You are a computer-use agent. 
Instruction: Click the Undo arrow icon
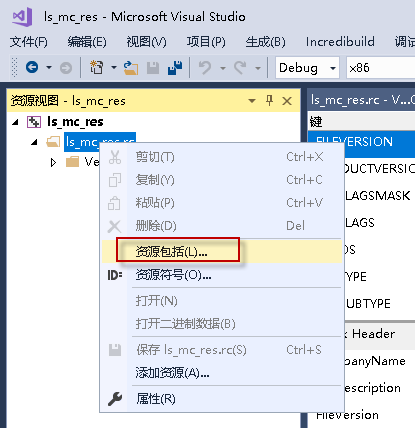click(x=205, y=68)
